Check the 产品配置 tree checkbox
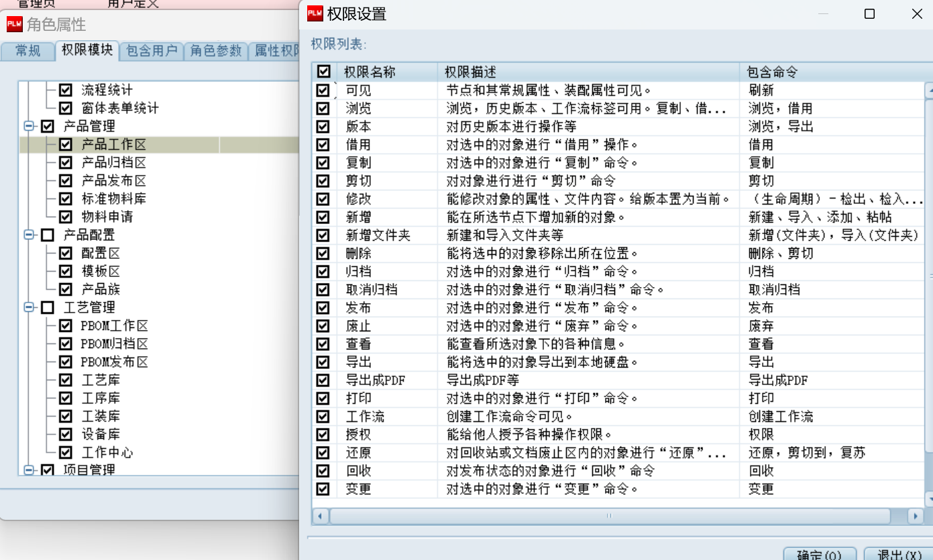This screenshot has width=933, height=560. pyautogui.click(x=48, y=235)
